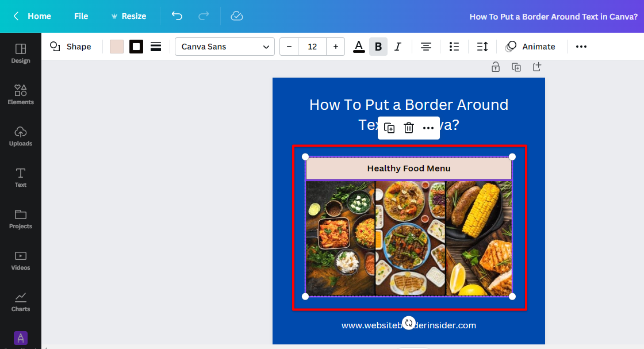Toggle Italic formatting
Image resolution: width=644 pixels, height=349 pixels.
tap(397, 47)
